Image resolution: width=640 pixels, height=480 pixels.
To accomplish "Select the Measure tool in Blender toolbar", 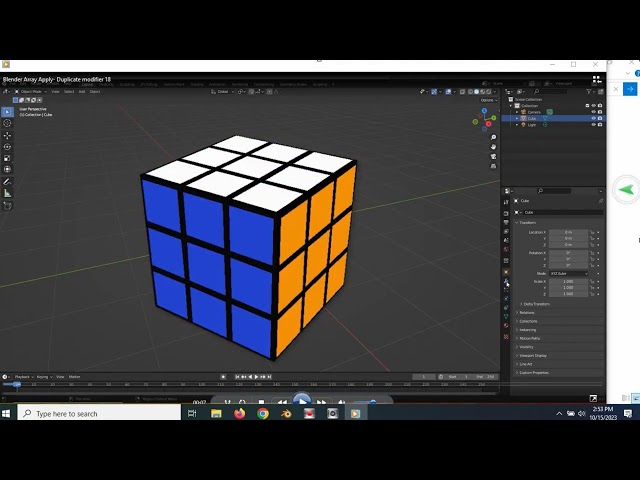I will click(7, 193).
